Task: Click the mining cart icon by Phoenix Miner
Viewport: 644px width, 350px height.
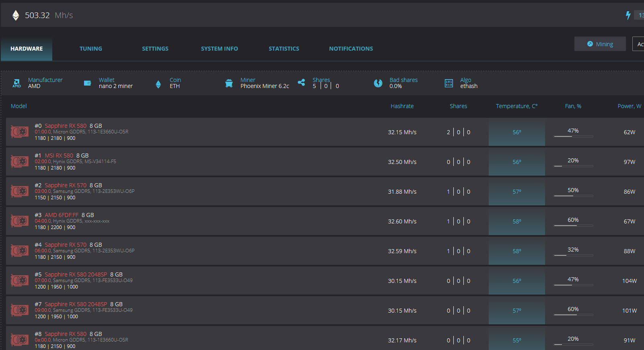Action: (229, 83)
